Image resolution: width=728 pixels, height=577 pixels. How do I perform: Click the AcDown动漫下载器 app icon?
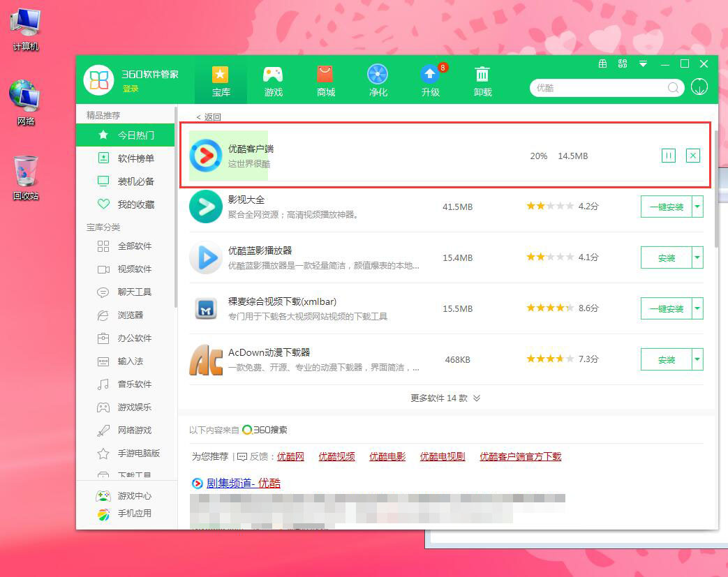click(206, 360)
